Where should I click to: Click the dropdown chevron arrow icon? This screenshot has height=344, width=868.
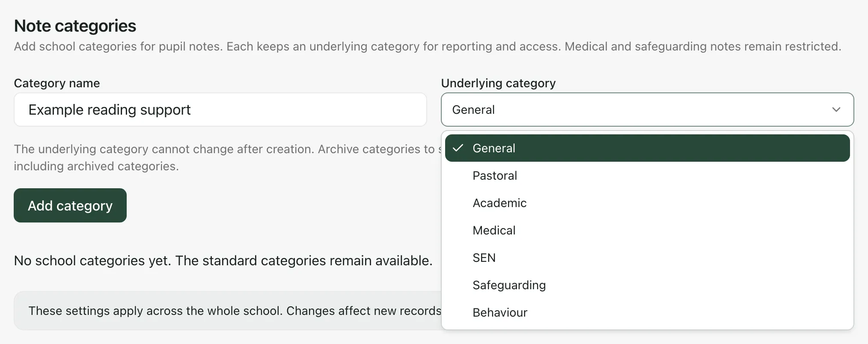836,110
